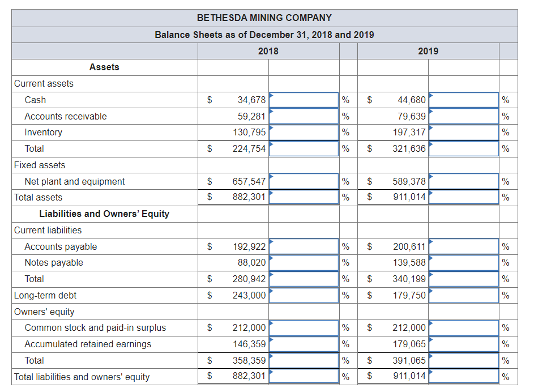The height and width of the screenshot is (392, 534).
Task: Click the 2019 Accounts receivable value 79,639
Action: (412, 116)
